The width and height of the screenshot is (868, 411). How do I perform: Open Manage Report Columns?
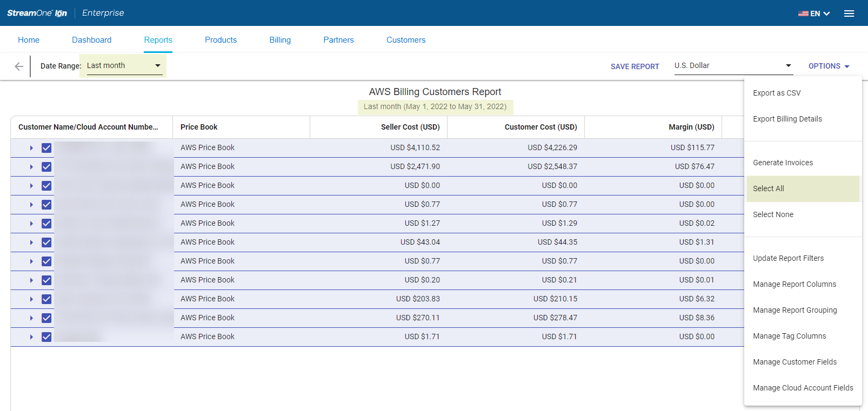pos(803,284)
